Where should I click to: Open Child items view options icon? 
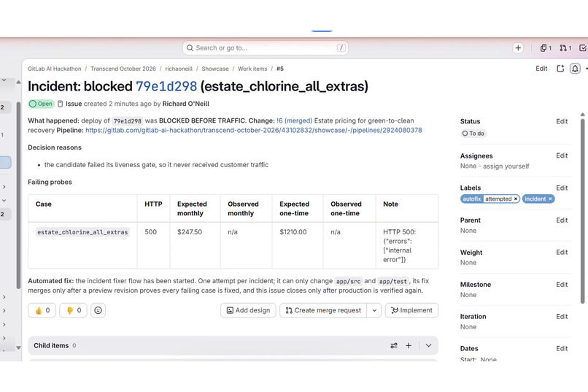click(394, 346)
